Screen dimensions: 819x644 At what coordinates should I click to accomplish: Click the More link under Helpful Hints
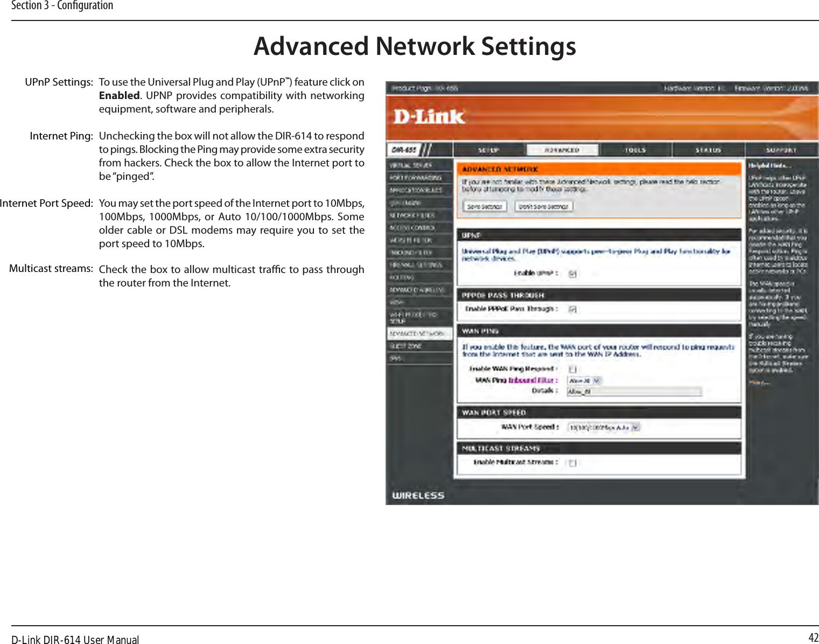coord(759,383)
